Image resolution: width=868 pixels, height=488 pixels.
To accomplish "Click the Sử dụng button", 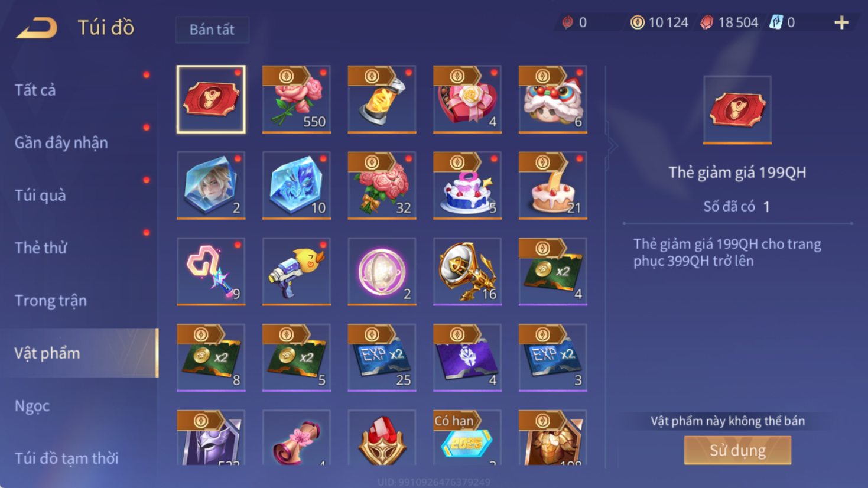I will click(x=737, y=450).
